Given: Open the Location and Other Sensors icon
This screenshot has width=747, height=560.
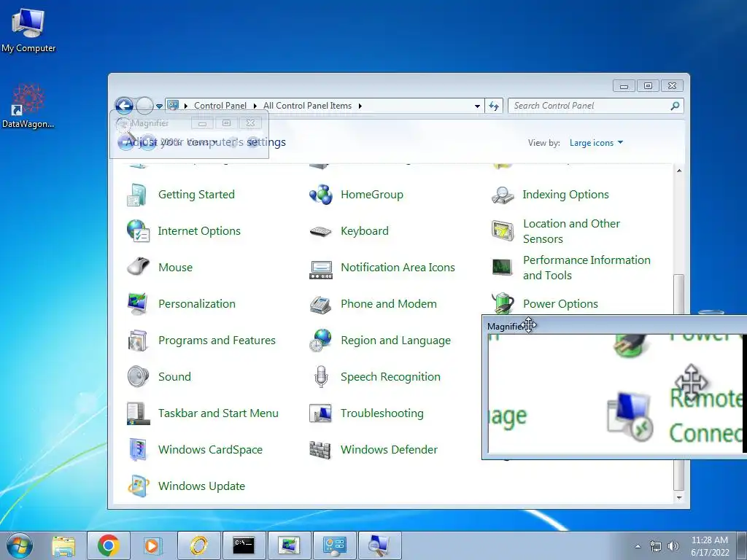Looking at the screenshot, I should (x=503, y=231).
